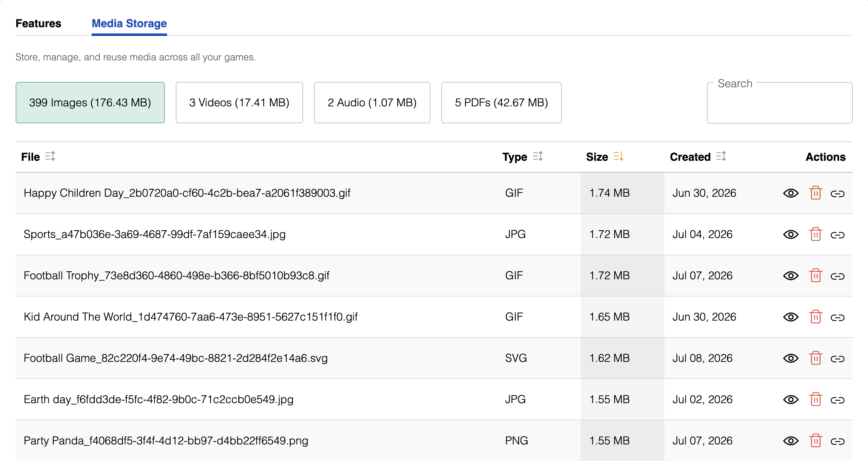Delete the Party Panda png file
Image resolution: width=868 pixels, height=461 pixels.
point(815,440)
